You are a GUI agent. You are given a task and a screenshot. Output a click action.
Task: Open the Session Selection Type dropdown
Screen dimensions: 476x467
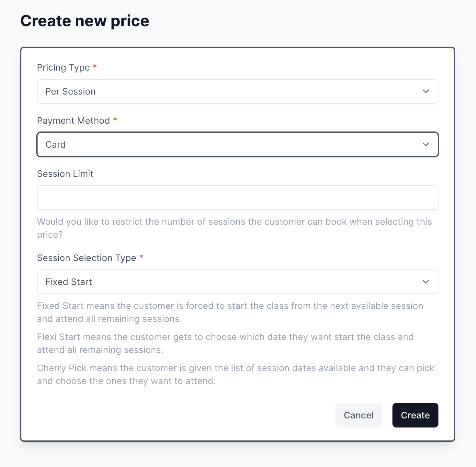point(237,282)
